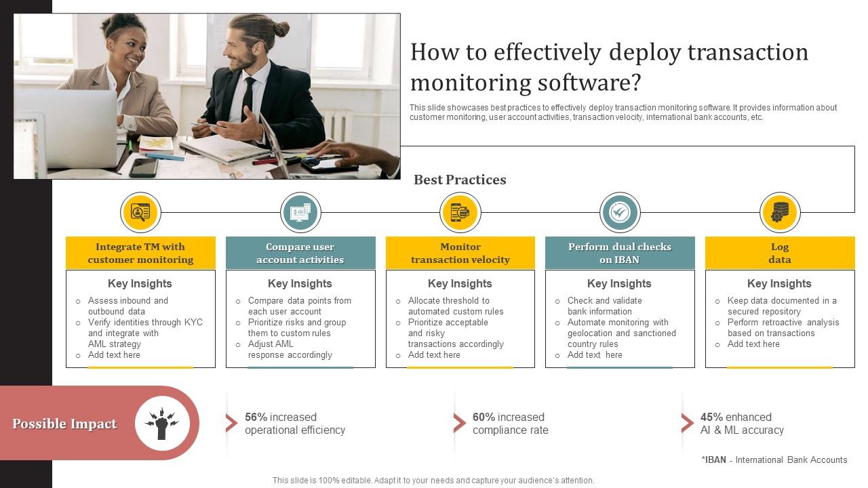Click the verified checkmark icon above Perform dual checks

(x=620, y=212)
